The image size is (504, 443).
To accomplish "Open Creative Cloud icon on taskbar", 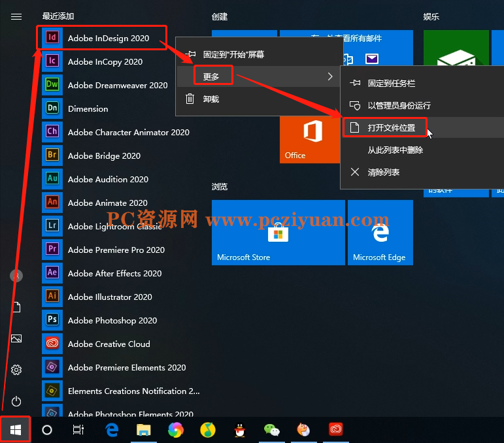I will click(x=336, y=429).
